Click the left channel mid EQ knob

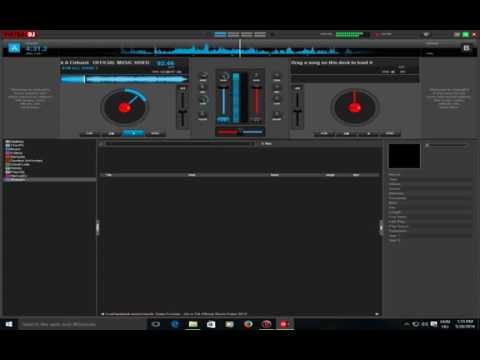coord(203,87)
